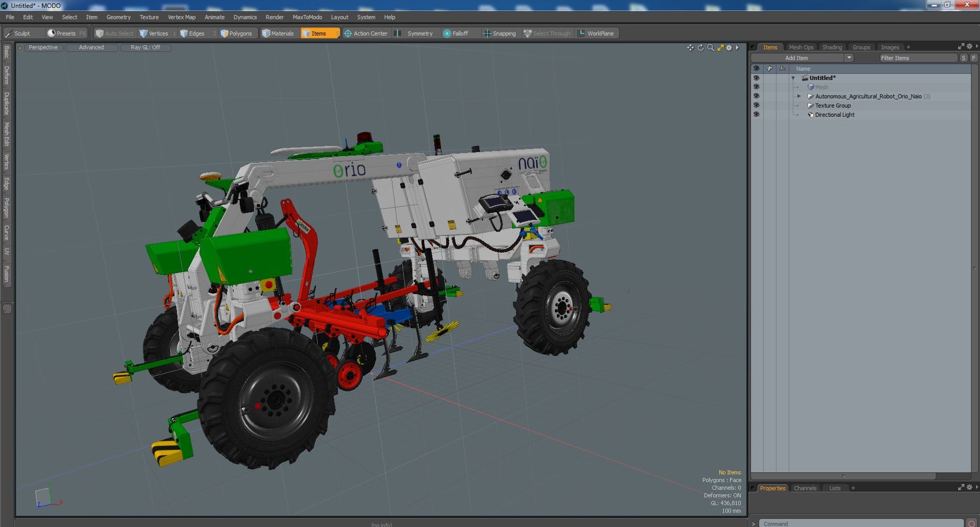
Task: Switch to the Shading tab
Action: coord(832,47)
